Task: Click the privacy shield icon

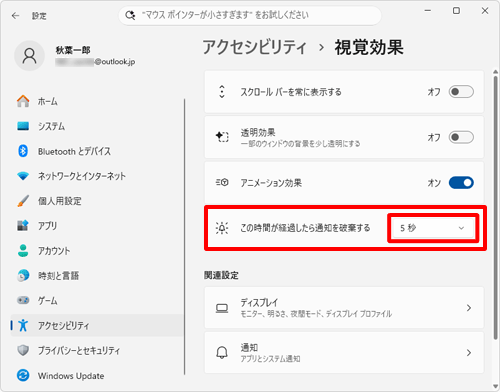Action: coord(23,350)
